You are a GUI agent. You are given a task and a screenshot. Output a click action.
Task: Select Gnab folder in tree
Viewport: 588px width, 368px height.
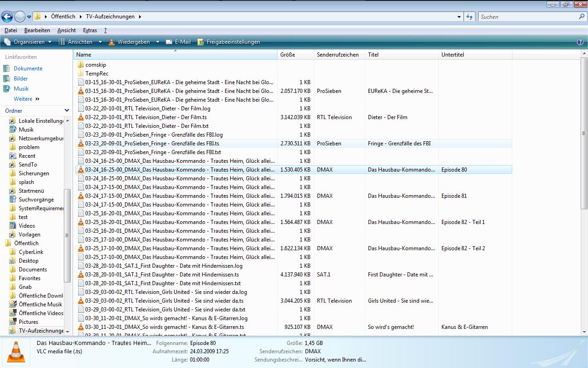click(x=25, y=287)
